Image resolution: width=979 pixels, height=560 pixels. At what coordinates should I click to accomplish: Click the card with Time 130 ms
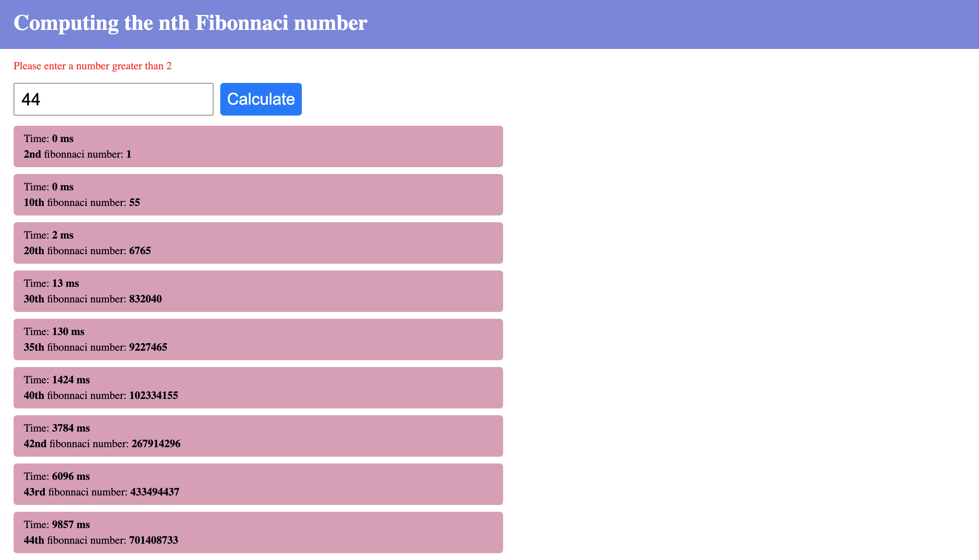[x=258, y=339]
